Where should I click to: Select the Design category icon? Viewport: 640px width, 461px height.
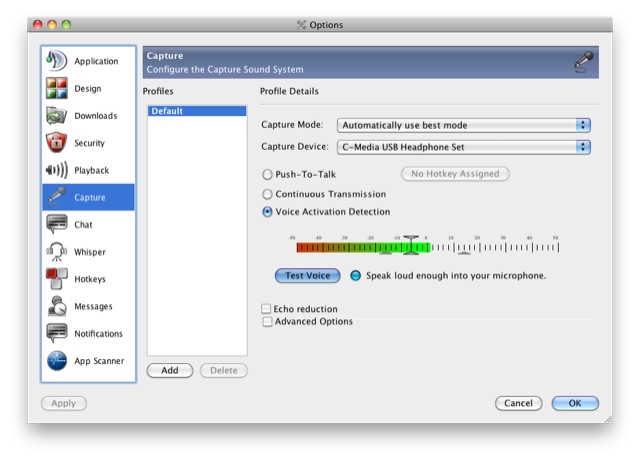[57, 89]
